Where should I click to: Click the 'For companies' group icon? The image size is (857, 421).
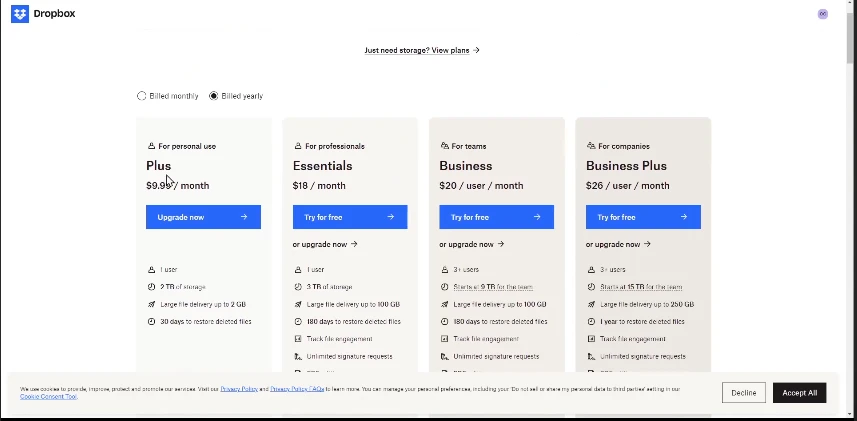[x=591, y=146]
